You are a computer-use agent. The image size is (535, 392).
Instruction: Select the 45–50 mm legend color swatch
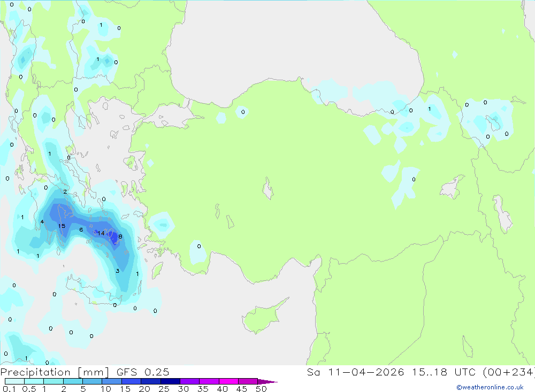(x=248, y=381)
